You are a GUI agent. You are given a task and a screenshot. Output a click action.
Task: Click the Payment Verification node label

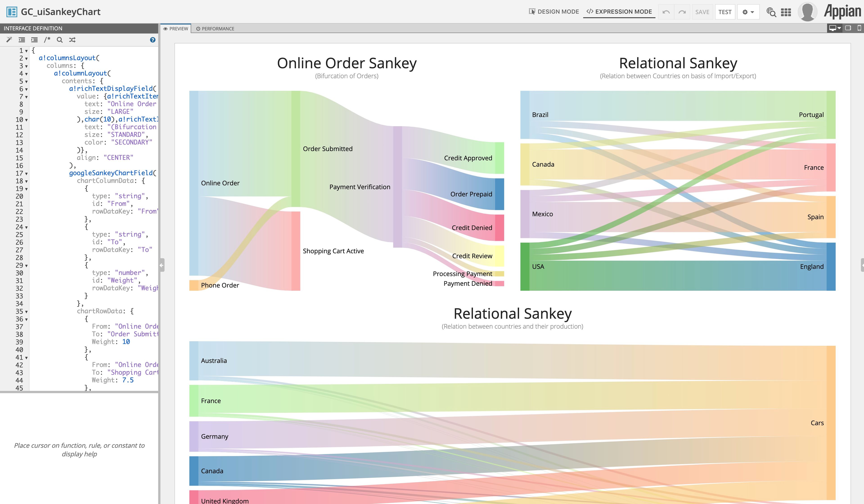(360, 187)
